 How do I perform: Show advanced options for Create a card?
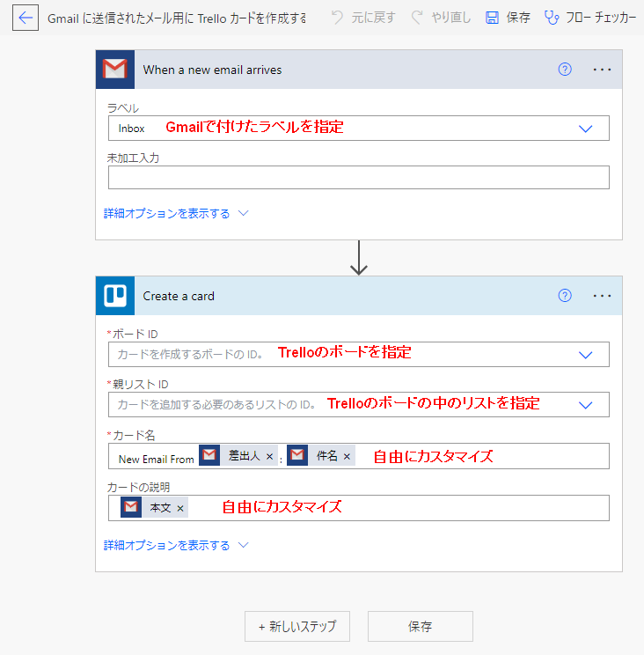pyautogui.click(x=176, y=545)
